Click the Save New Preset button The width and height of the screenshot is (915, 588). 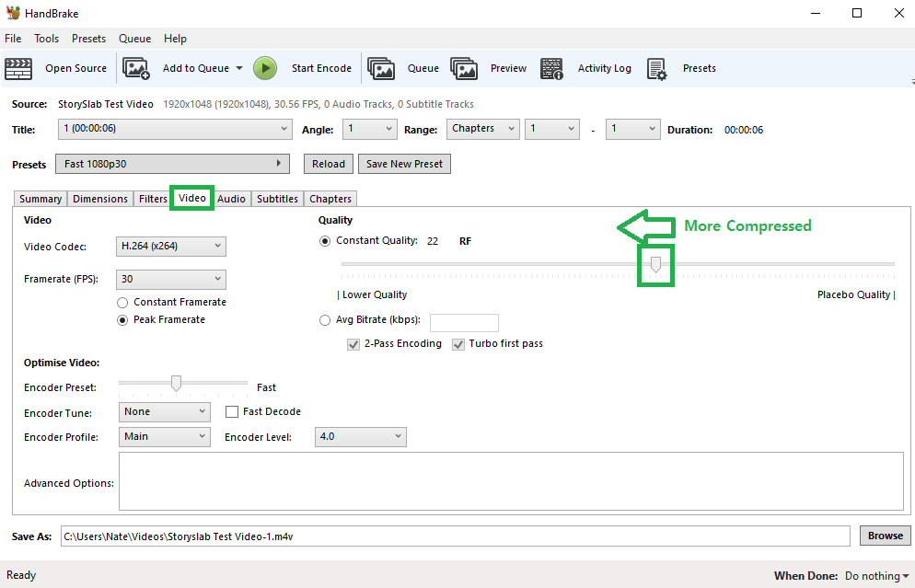click(x=404, y=164)
